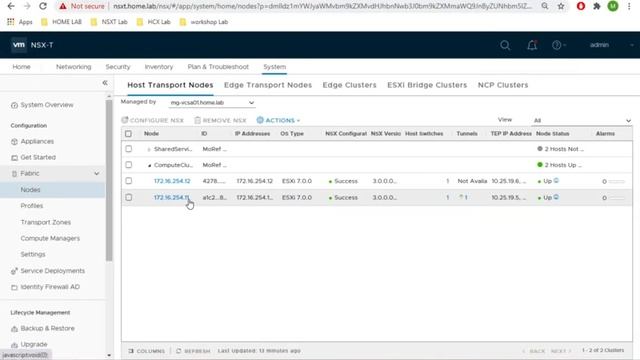Open Profiles in sidebar
The width and height of the screenshot is (640, 360).
(x=32, y=206)
